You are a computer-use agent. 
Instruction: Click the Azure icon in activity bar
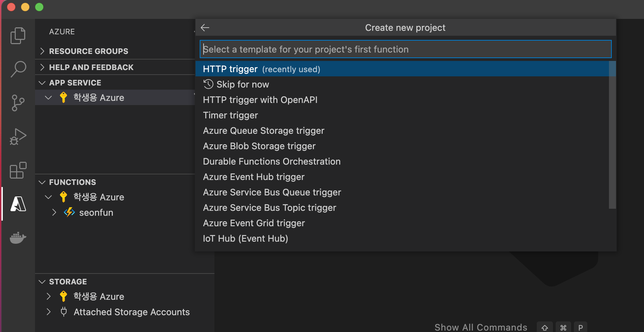(18, 204)
